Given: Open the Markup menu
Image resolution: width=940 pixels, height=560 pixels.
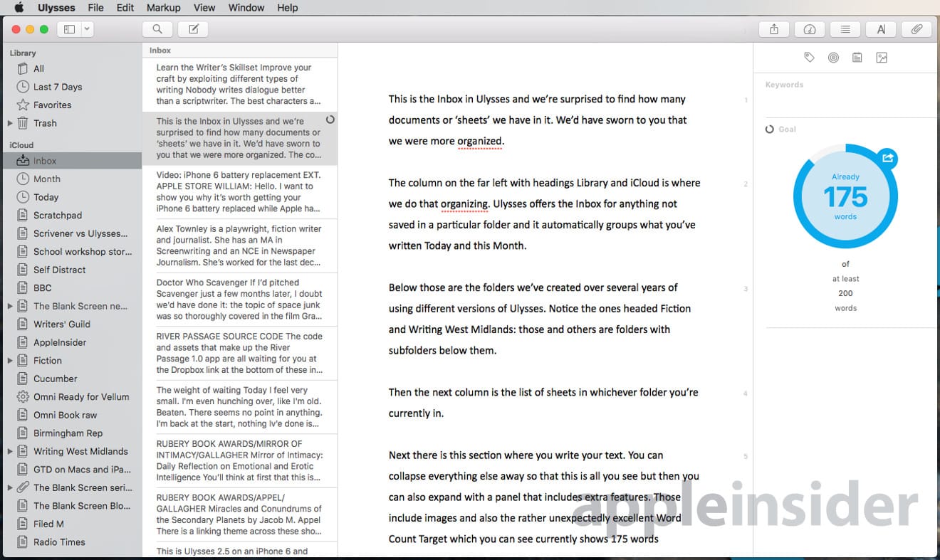Looking at the screenshot, I should coord(164,8).
